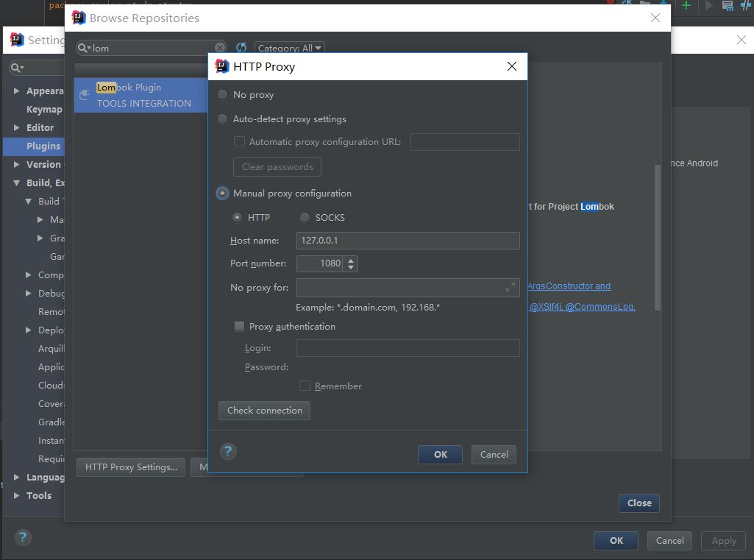The height and width of the screenshot is (560, 754).
Task: Open Coverage settings item
Action: [51, 404]
